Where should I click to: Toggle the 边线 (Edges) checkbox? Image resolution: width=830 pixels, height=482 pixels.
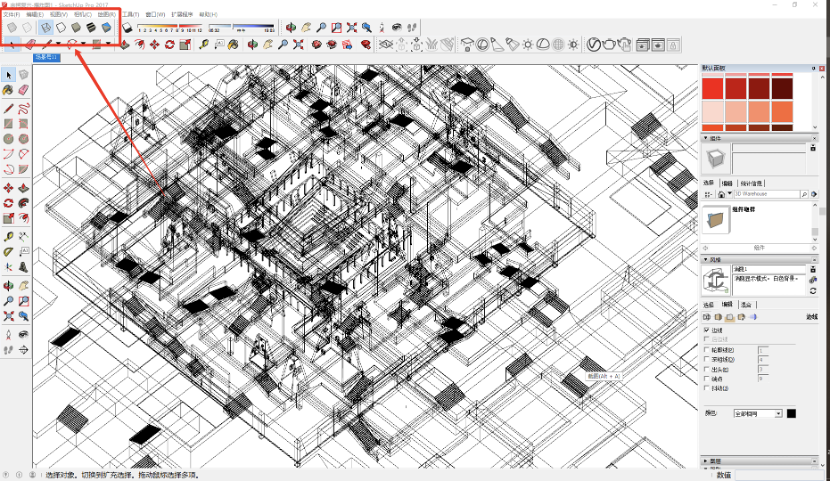pyautogui.click(x=707, y=330)
